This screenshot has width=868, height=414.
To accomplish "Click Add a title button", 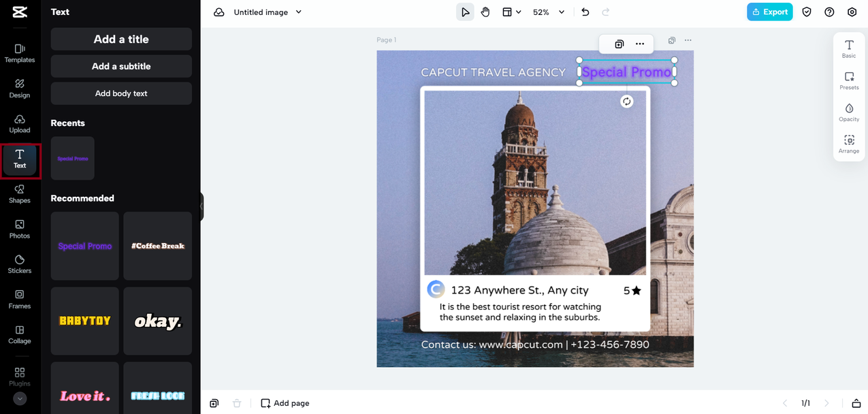I will pyautogui.click(x=121, y=39).
